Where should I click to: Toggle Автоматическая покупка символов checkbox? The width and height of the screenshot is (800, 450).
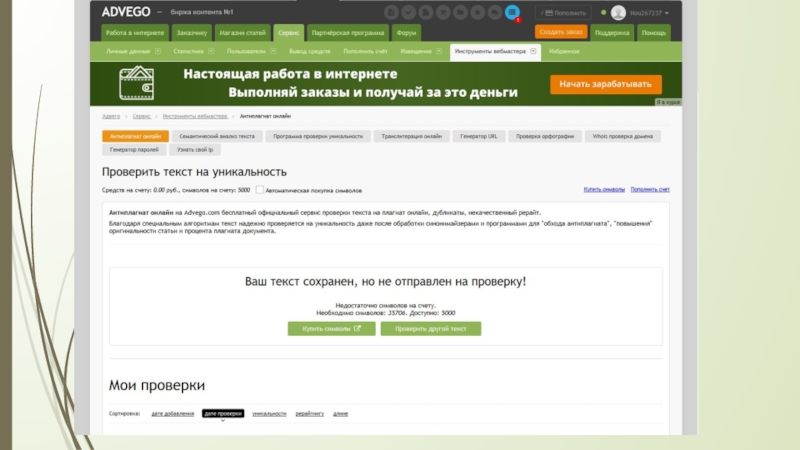point(260,190)
